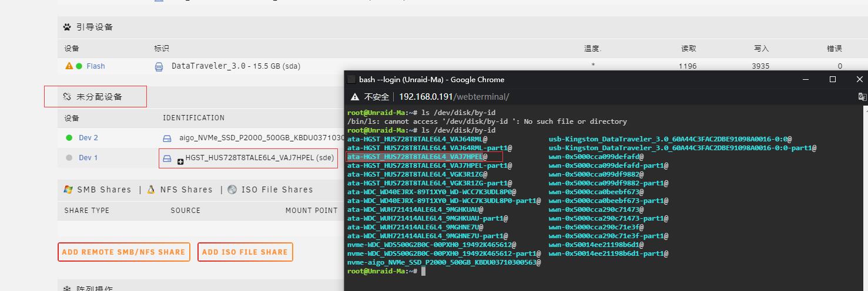Image resolution: width=868 pixels, height=291 pixels.
Task: Click the DataTraveler_3.0 disk drive icon
Action: pos(159,67)
